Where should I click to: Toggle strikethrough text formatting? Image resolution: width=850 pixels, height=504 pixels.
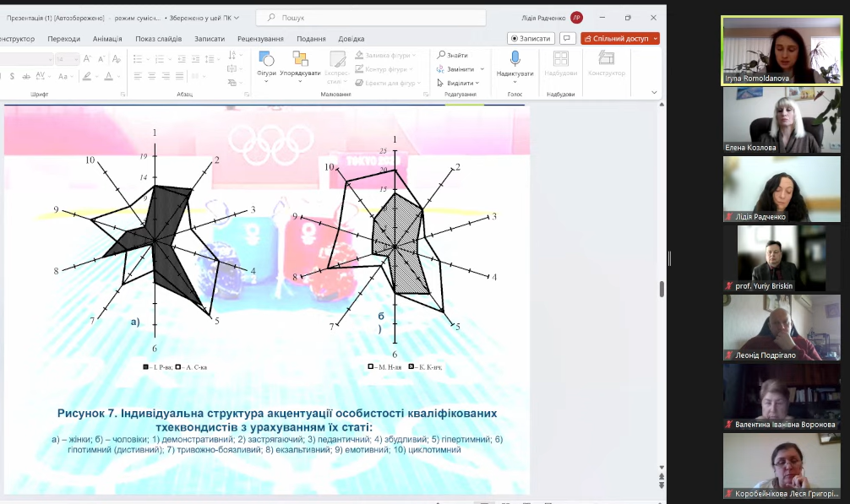click(x=25, y=76)
